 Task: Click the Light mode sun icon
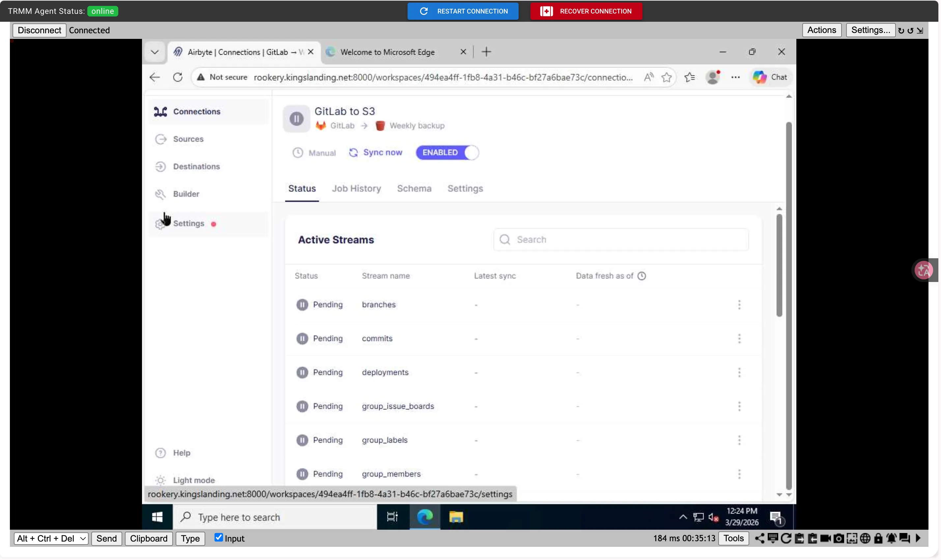[x=160, y=480]
